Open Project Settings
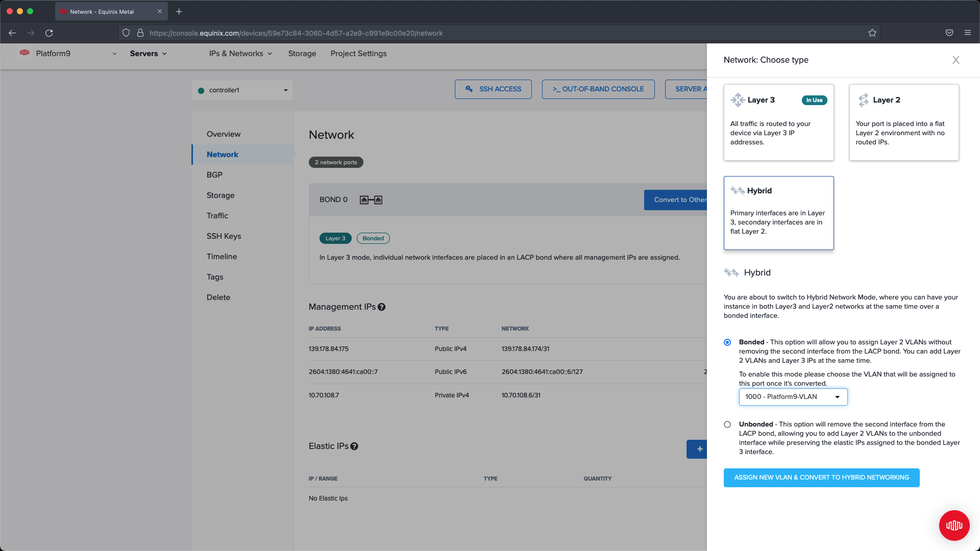Image resolution: width=980 pixels, height=551 pixels. (x=358, y=54)
